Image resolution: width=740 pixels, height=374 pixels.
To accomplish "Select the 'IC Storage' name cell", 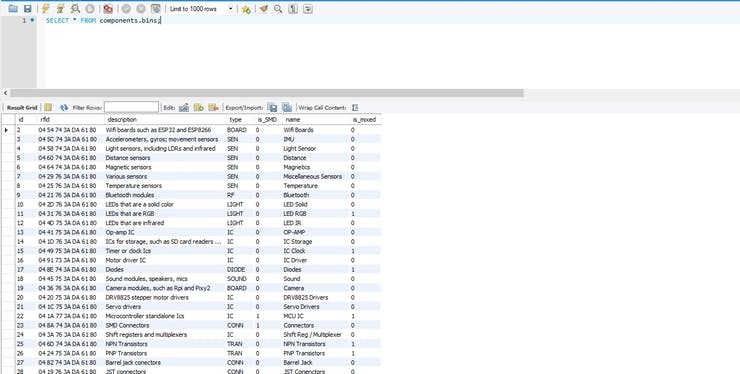I will click(x=316, y=241).
